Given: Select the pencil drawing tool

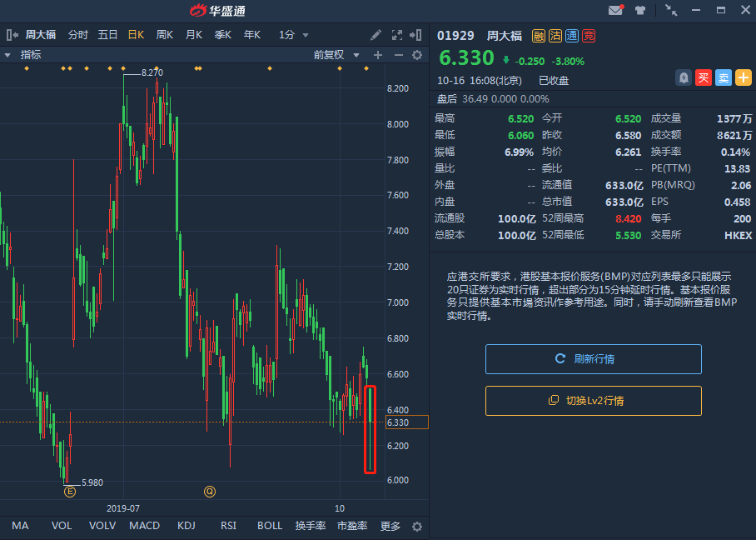Looking at the screenshot, I should coord(376,35).
